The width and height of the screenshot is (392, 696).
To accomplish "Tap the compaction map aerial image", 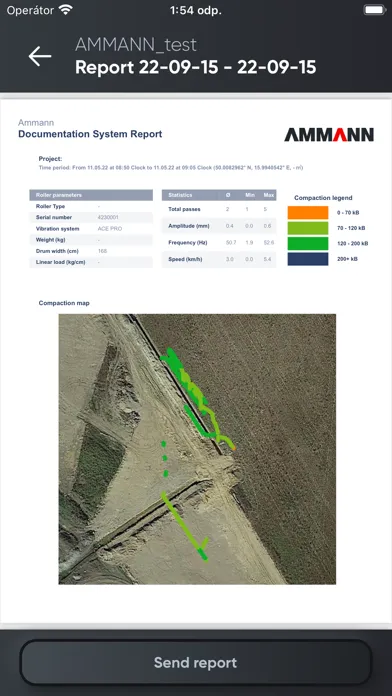I will click(x=197, y=449).
